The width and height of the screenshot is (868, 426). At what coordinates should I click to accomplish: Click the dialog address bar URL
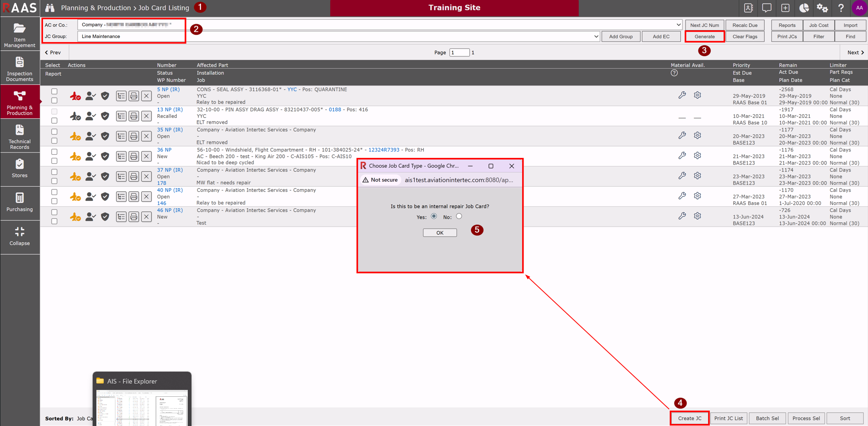pyautogui.click(x=459, y=180)
